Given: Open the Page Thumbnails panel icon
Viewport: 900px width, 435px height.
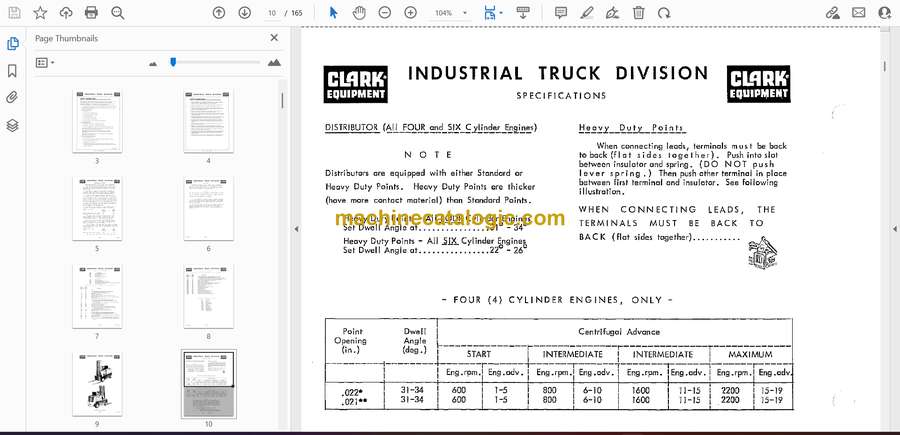Looking at the screenshot, I should pyautogui.click(x=12, y=44).
